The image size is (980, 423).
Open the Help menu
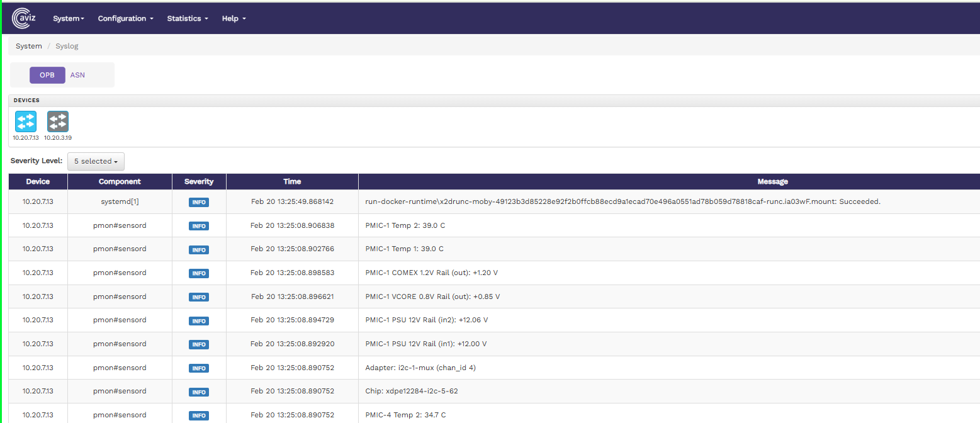pos(234,18)
